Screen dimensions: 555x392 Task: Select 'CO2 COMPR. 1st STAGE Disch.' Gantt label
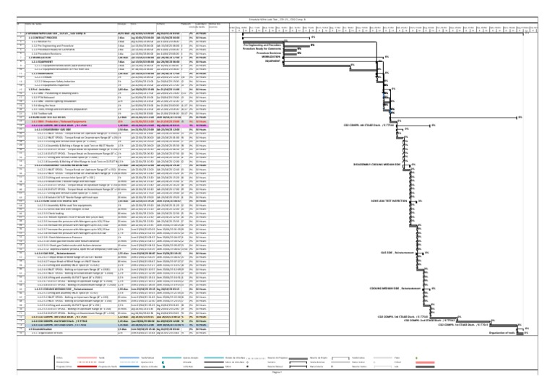pyautogui.click(x=463, y=324)
